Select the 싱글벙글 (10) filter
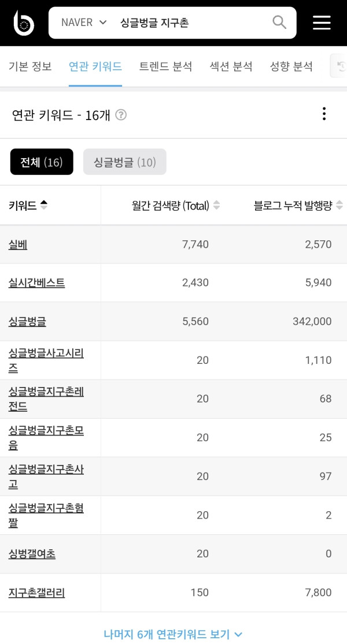The height and width of the screenshot is (644, 347). (125, 162)
